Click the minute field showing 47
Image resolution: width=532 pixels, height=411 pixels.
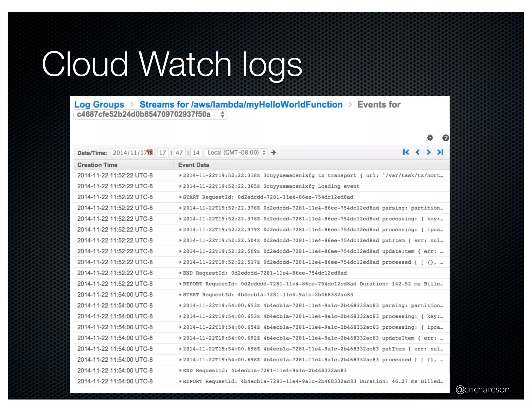point(179,153)
